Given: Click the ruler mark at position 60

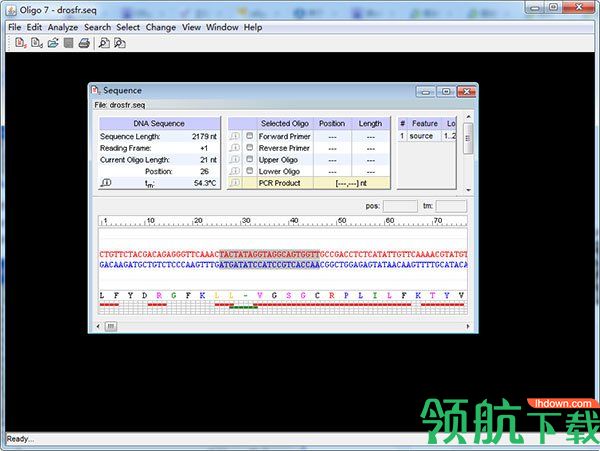Looking at the screenshot, I should click(390, 221).
